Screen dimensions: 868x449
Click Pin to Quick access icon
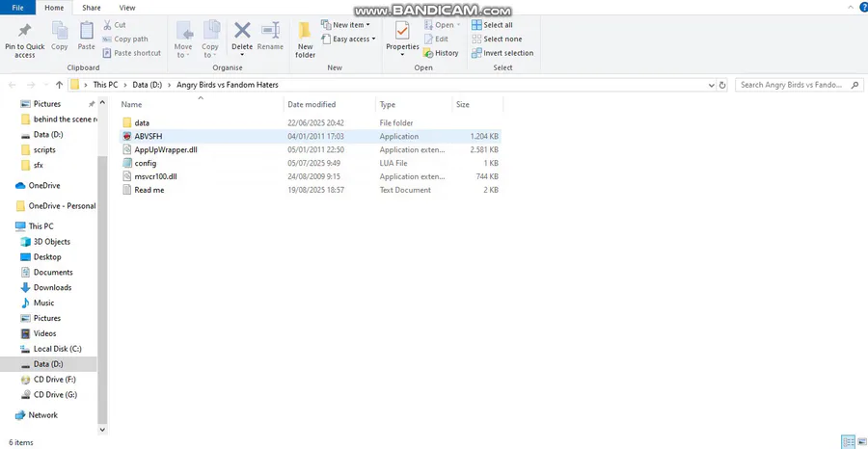24,31
